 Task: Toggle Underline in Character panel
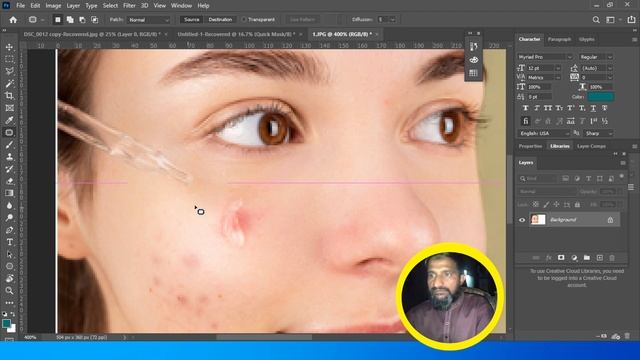pos(593,108)
